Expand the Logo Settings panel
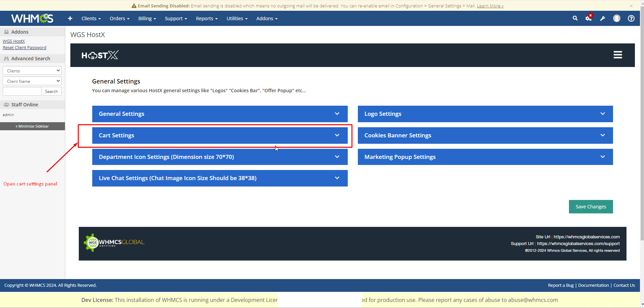Image resolution: width=644 pixels, height=308 pixels. point(485,114)
